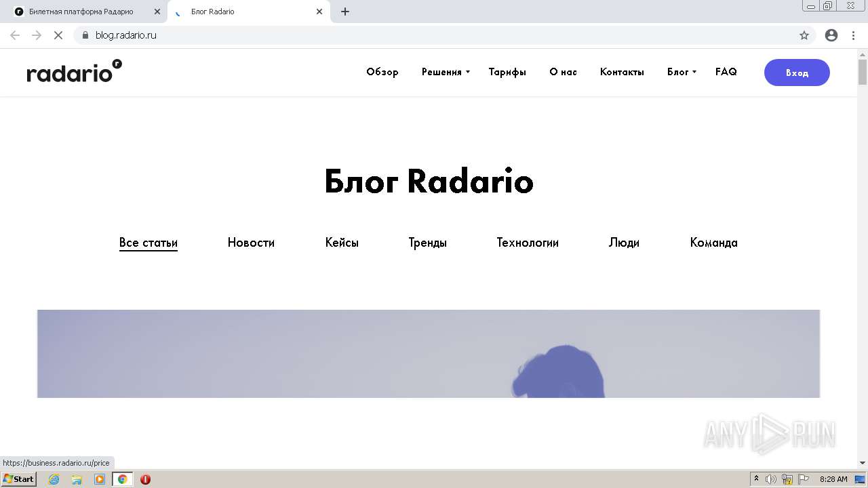The height and width of the screenshot is (488, 868).
Task: Launch Internet Explorer from taskbar
Action: click(54, 479)
